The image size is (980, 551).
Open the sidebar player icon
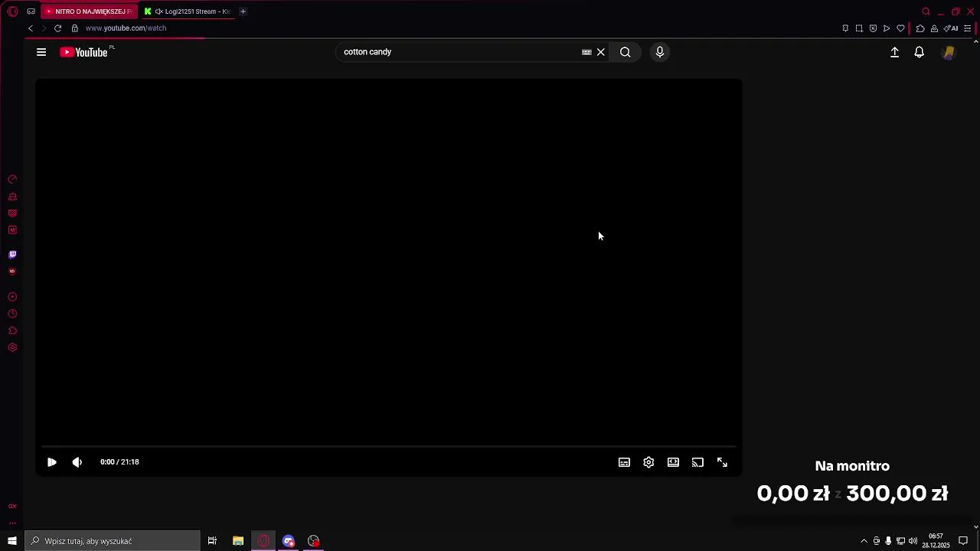(x=12, y=297)
